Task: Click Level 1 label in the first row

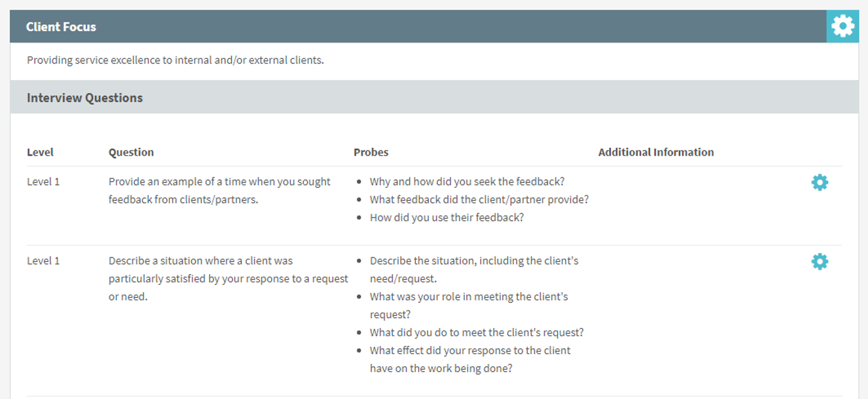Action: tap(43, 182)
